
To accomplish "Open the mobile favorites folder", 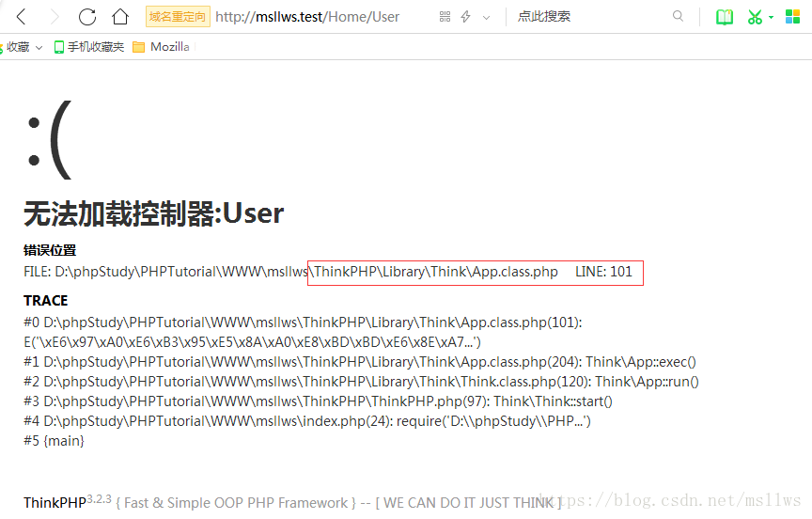I will click(x=89, y=47).
